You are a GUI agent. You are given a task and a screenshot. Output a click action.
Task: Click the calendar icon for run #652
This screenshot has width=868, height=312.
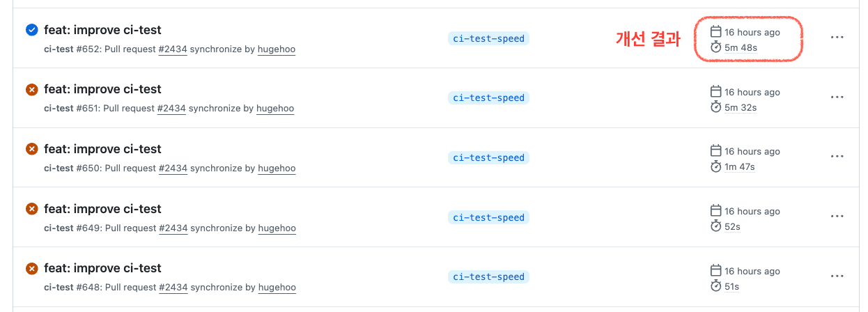[x=715, y=32]
